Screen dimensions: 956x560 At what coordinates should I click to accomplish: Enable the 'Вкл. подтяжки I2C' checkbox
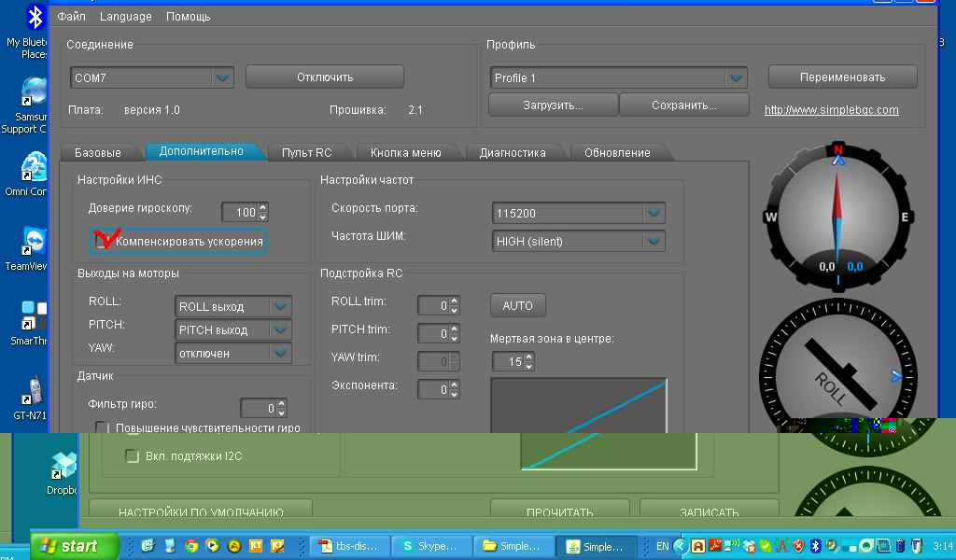click(x=133, y=456)
